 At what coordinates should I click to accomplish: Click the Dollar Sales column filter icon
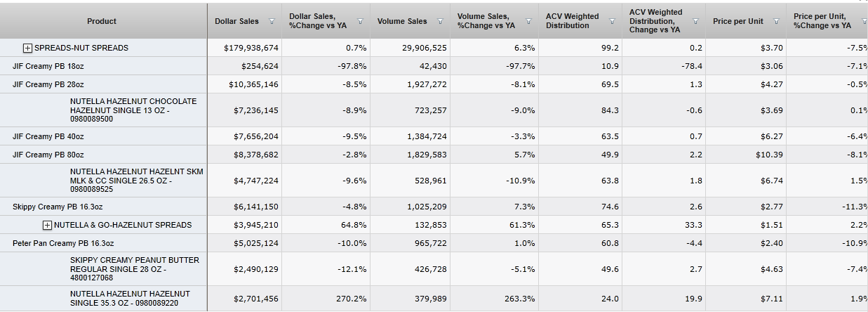pyautogui.click(x=272, y=22)
